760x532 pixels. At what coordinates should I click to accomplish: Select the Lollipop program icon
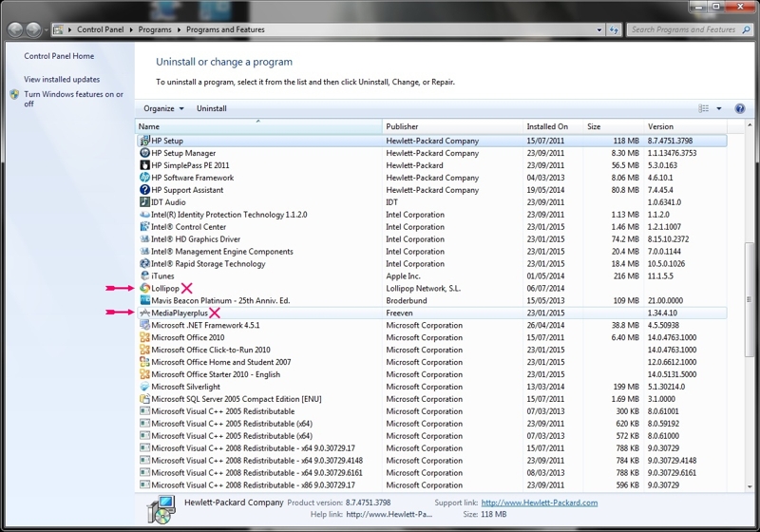[144, 288]
